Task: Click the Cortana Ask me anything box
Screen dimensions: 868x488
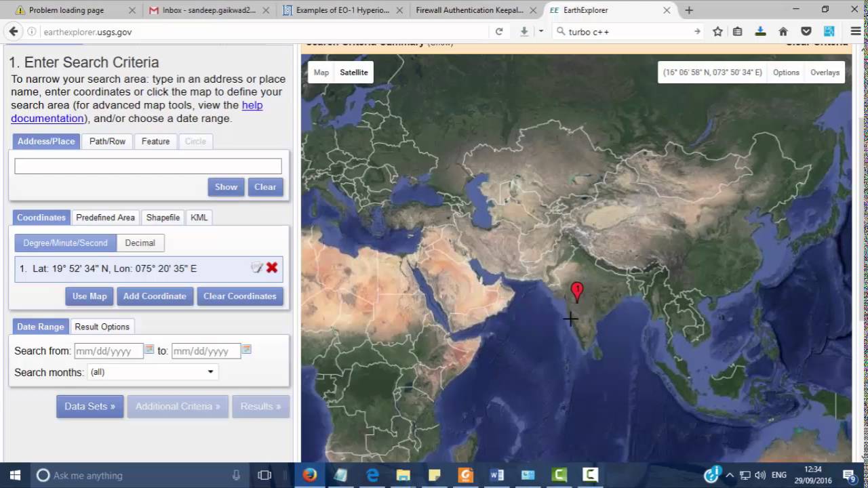Action: click(140, 475)
